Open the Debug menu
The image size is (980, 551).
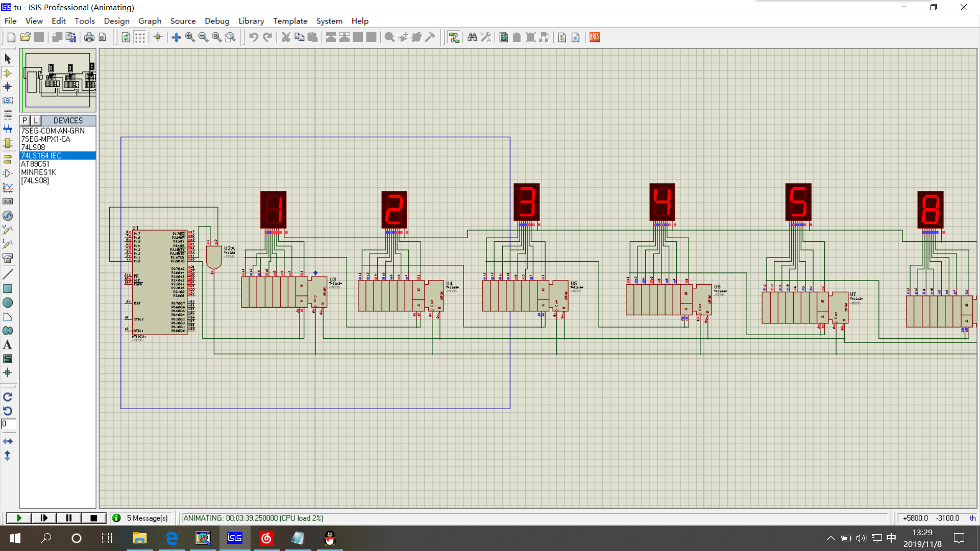click(217, 21)
